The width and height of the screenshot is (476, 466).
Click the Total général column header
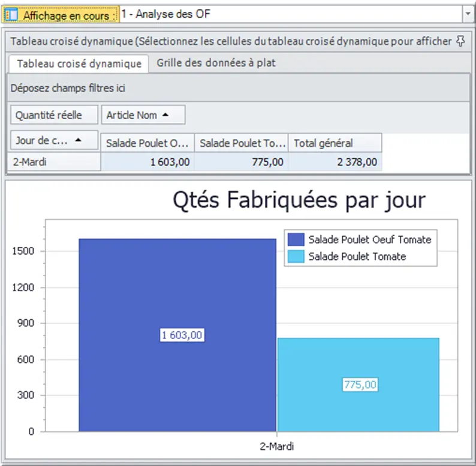pos(335,143)
